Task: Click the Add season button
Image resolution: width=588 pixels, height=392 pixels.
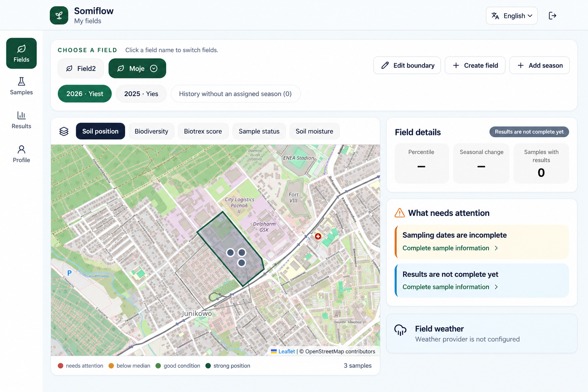Action: click(540, 65)
